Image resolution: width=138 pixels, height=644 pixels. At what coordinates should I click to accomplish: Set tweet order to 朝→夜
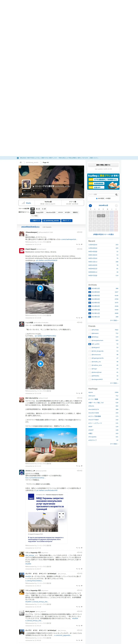point(38,209)
